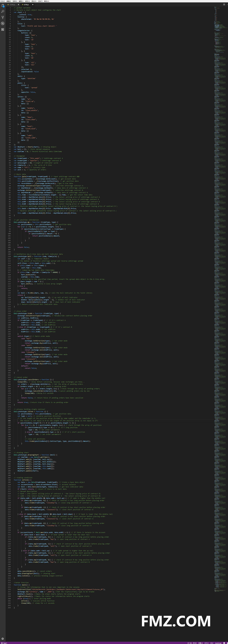Open the 查看(V) menu

[21, 1]
